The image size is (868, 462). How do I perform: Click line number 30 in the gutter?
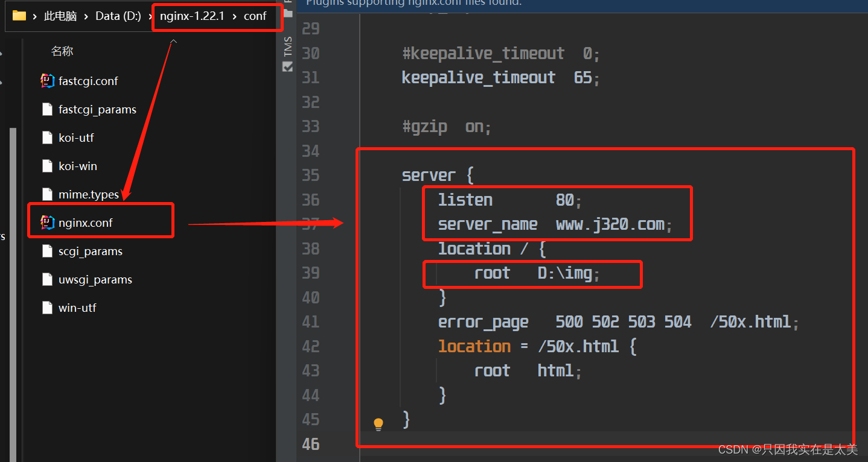pyautogui.click(x=311, y=54)
